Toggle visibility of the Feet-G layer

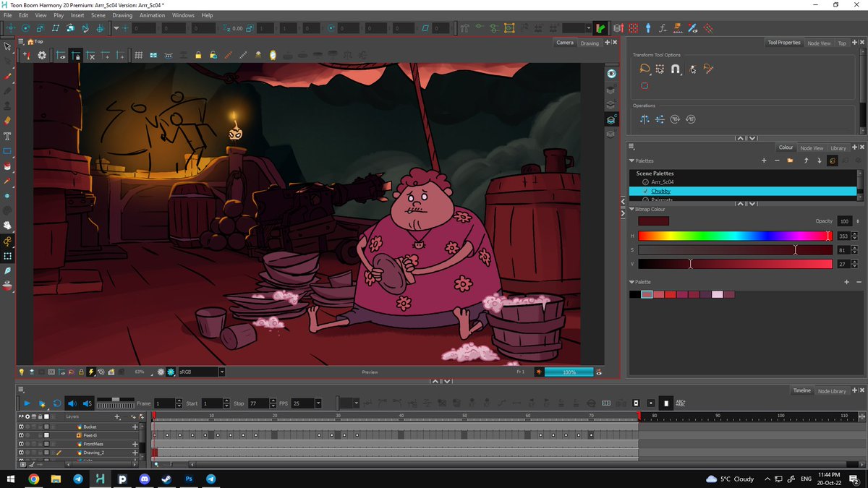21,436
